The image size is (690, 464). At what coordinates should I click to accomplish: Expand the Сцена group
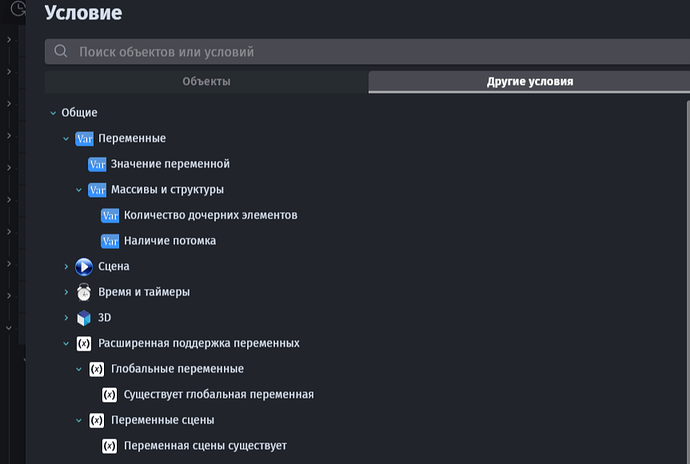pyautogui.click(x=66, y=267)
